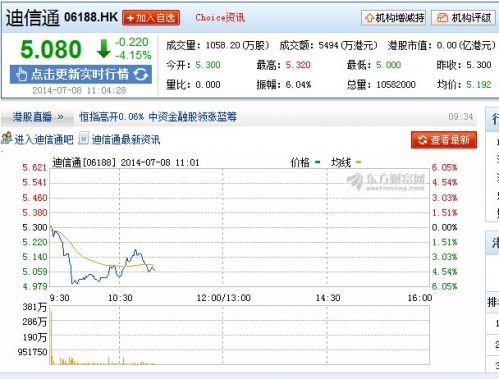Image resolution: width=499 pixels, height=379 pixels.
Task: Click the 机构增减持 house icon
Action: (x=369, y=18)
